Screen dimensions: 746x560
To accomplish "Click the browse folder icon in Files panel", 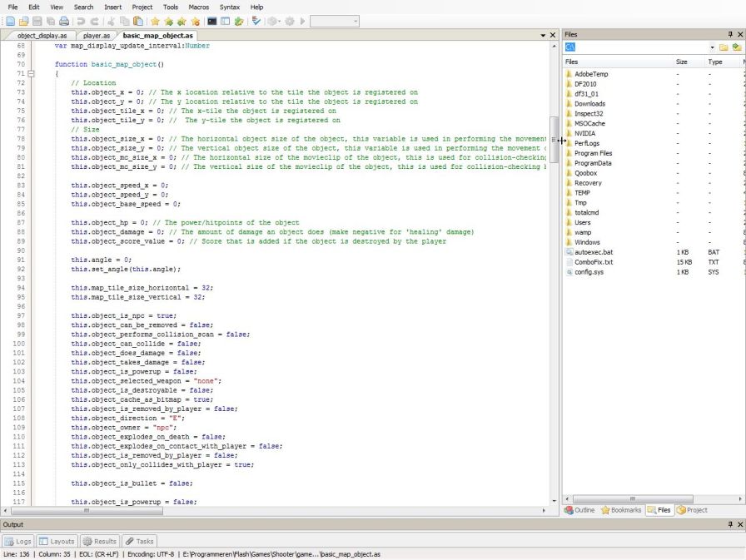I will [724, 47].
